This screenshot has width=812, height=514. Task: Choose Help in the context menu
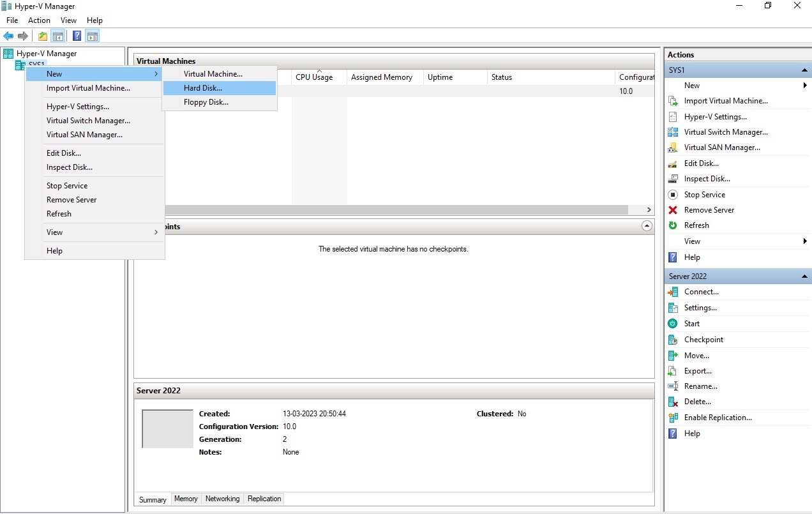94,251
